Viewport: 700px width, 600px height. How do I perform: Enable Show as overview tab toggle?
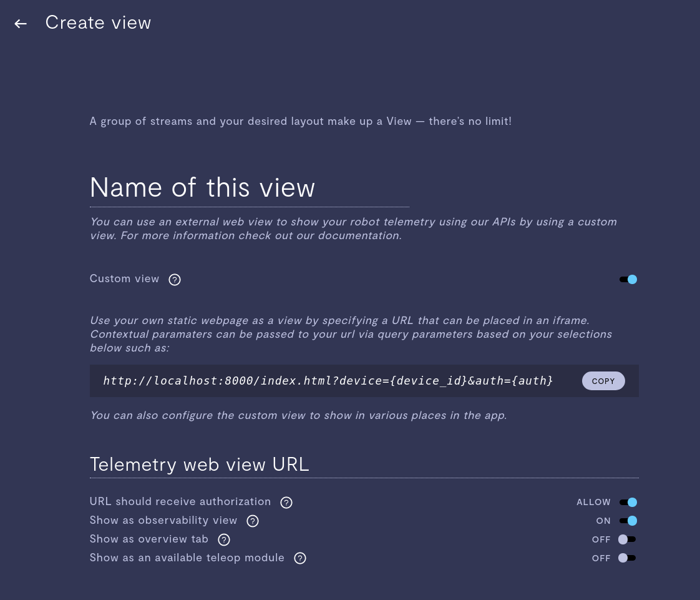pos(627,539)
